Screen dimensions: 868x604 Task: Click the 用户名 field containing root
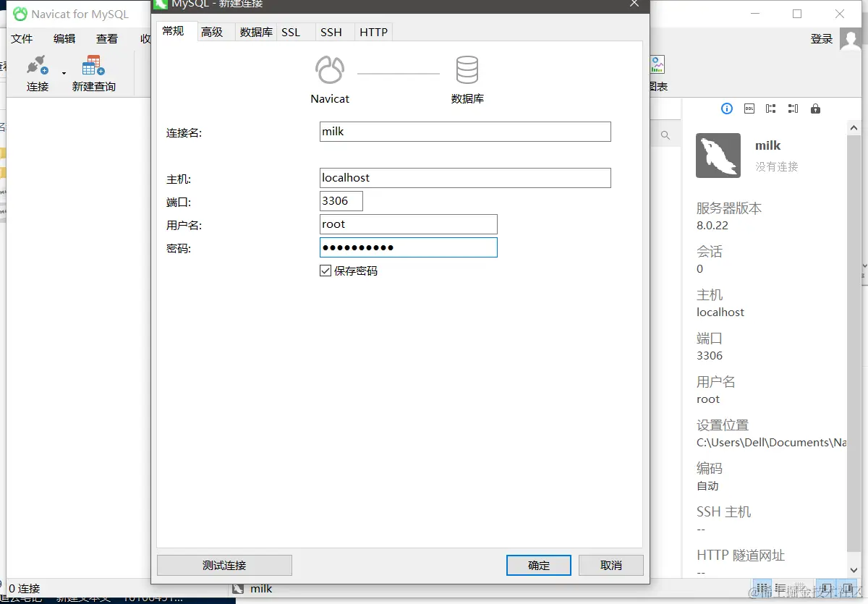tap(409, 224)
